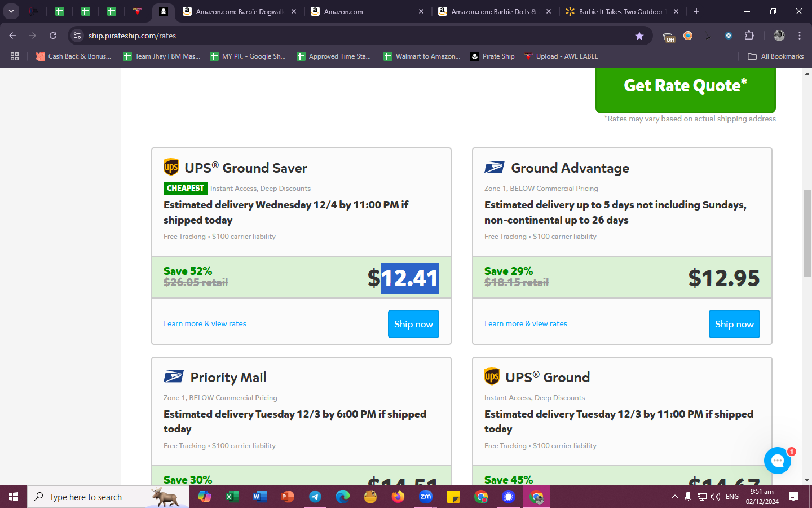The width and height of the screenshot is (812, 508).
Task: Click the green Get Rate Quote button
Action: tap(686, 90)
